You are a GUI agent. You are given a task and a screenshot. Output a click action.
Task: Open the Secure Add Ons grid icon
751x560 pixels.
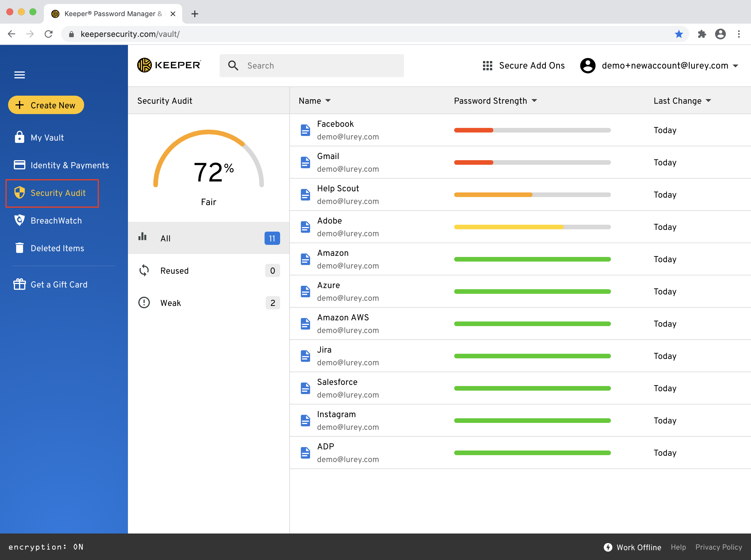(x=487, y=65)
